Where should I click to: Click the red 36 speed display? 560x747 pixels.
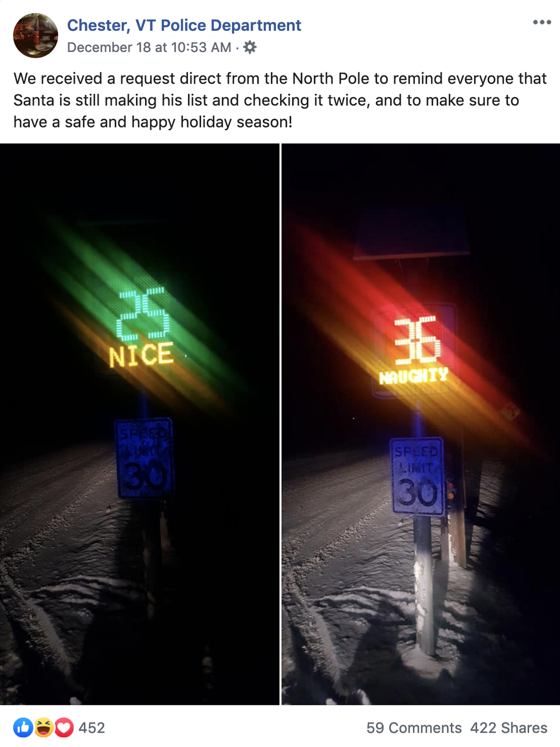418,340
